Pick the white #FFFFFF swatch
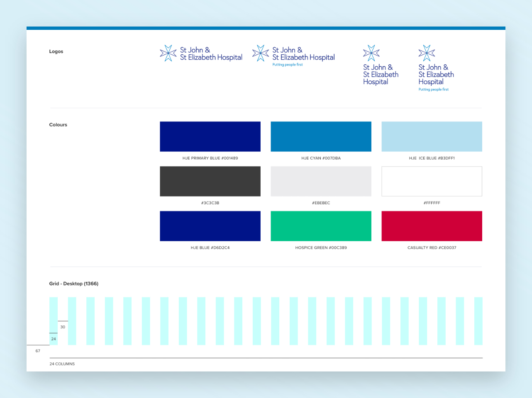The height and width of the screenshot is (398, 532). coord(432,181)
